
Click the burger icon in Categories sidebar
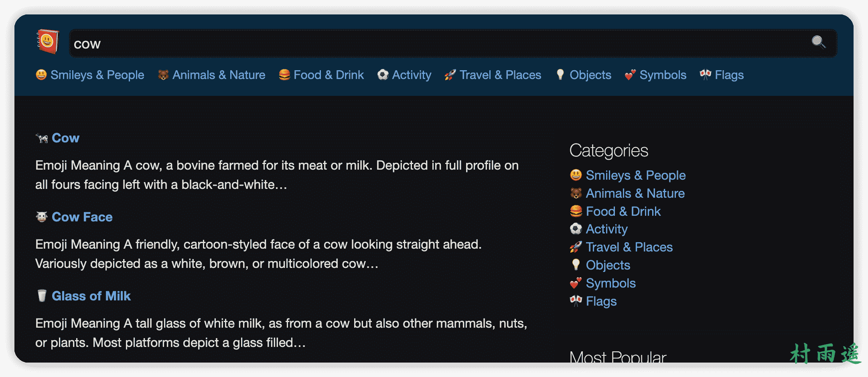tap(576, 211)
